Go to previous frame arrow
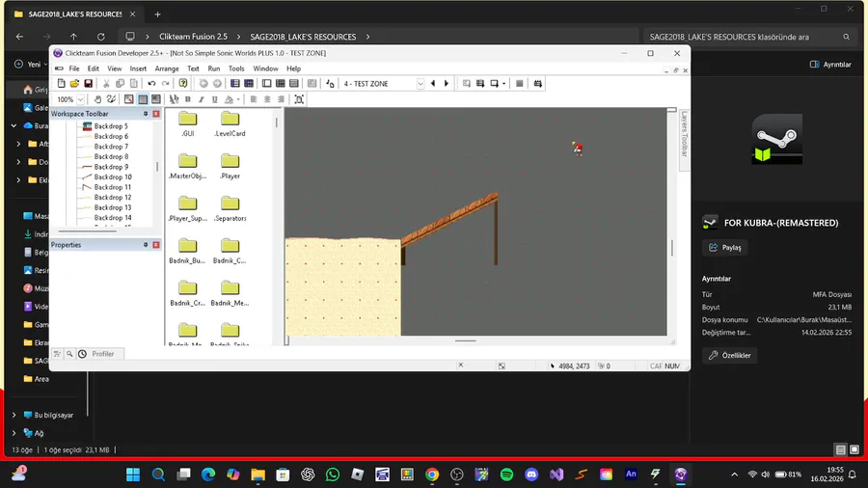The height and width of the screenshot is (488, 868). tap(433, 84)
